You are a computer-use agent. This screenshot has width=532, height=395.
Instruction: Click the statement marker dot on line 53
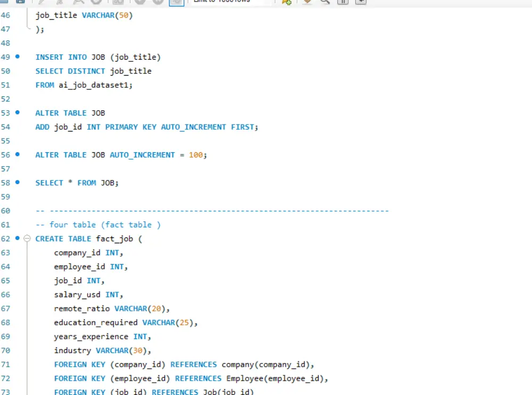[18, 112]
